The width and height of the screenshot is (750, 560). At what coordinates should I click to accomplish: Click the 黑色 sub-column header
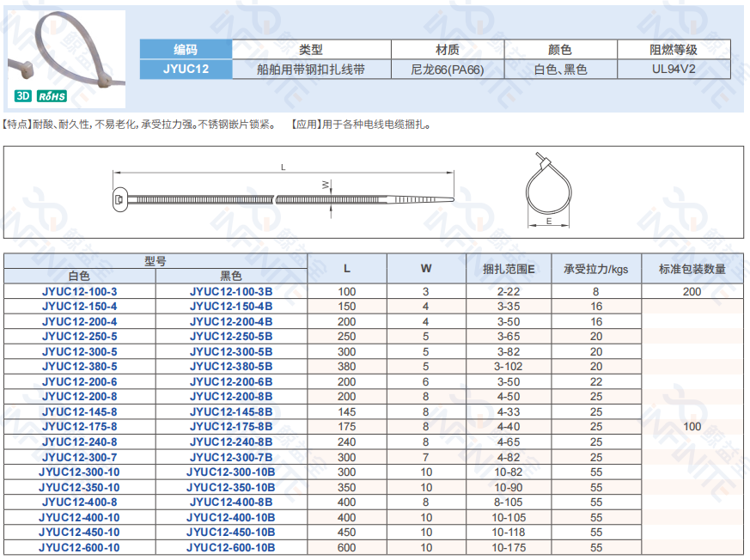tap(231, 276)
